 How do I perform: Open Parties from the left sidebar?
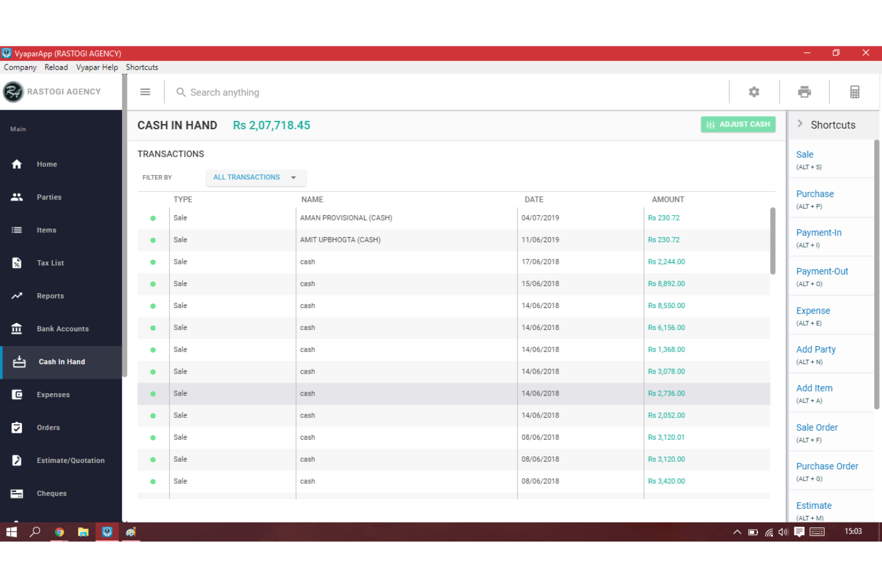49,197
